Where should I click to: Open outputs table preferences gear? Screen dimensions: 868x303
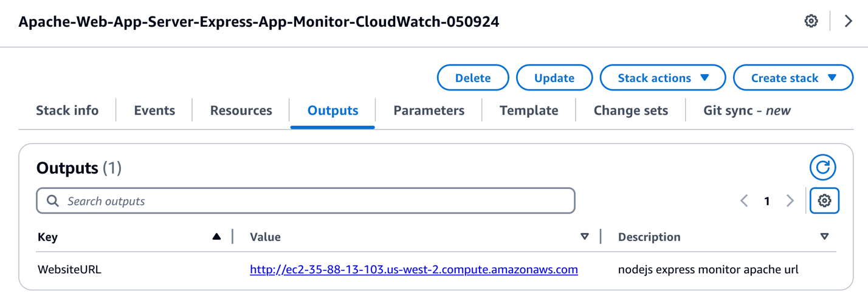[x=824, y=201]
